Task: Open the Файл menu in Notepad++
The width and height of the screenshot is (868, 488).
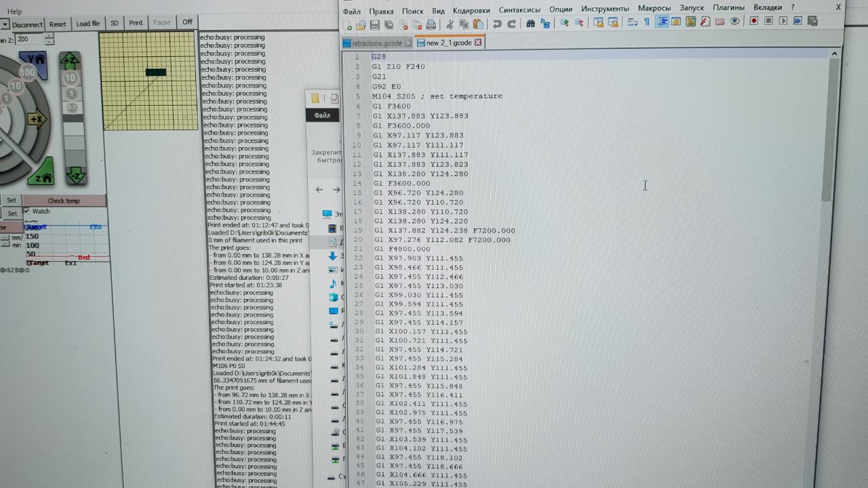Action: [351, 12]
